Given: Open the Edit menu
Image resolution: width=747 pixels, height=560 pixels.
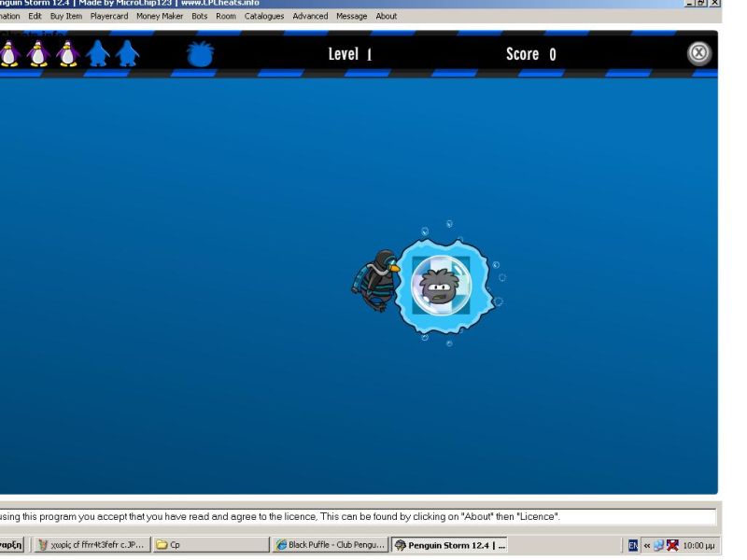Looking at the screenshot, I should click(35, 16).
